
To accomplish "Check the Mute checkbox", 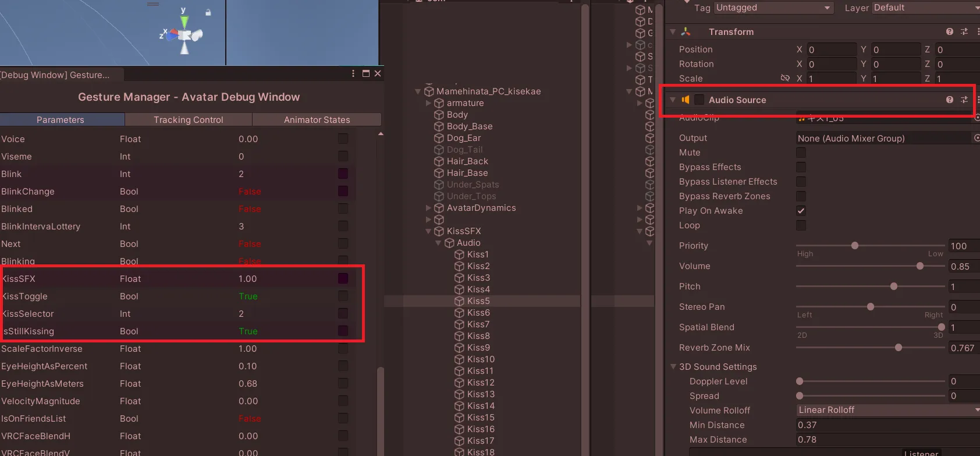I will point(801,153).
